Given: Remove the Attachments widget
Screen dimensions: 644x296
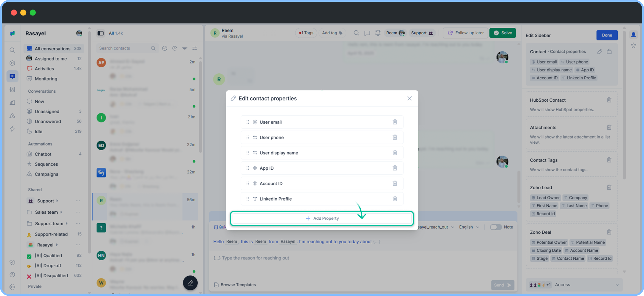Looking at the screenshot, I should pos(609,127).
